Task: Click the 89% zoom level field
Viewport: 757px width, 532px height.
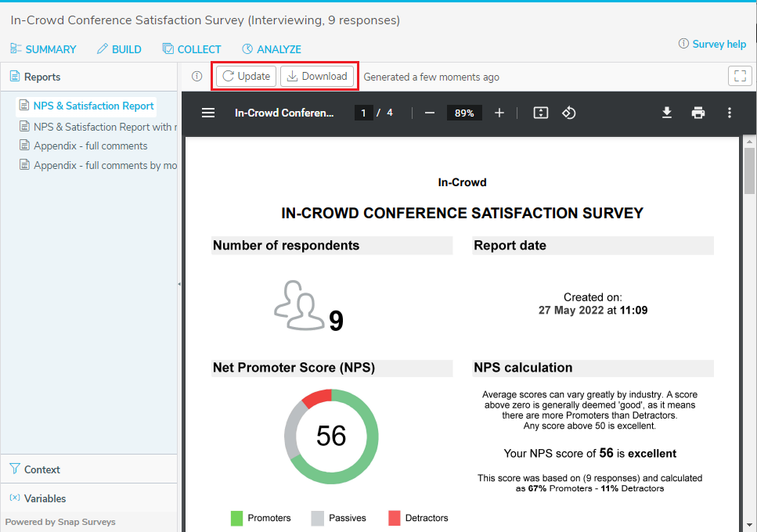Action: coord(464,113)
